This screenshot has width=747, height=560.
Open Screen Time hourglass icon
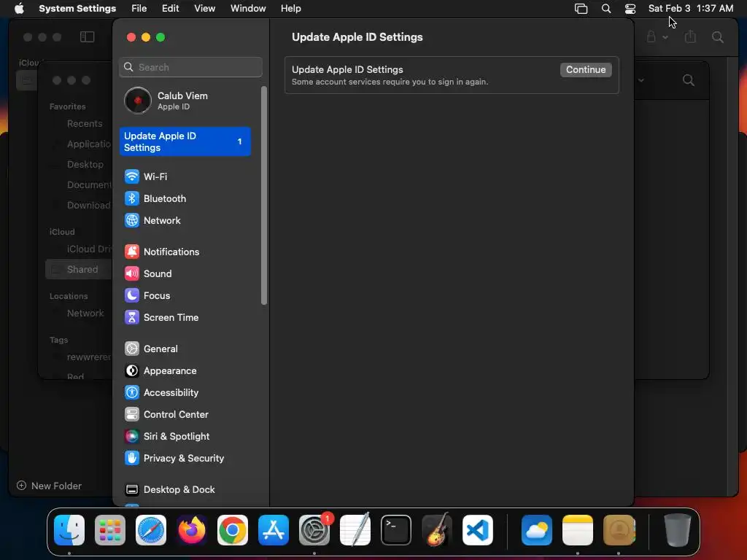point(131,318)
